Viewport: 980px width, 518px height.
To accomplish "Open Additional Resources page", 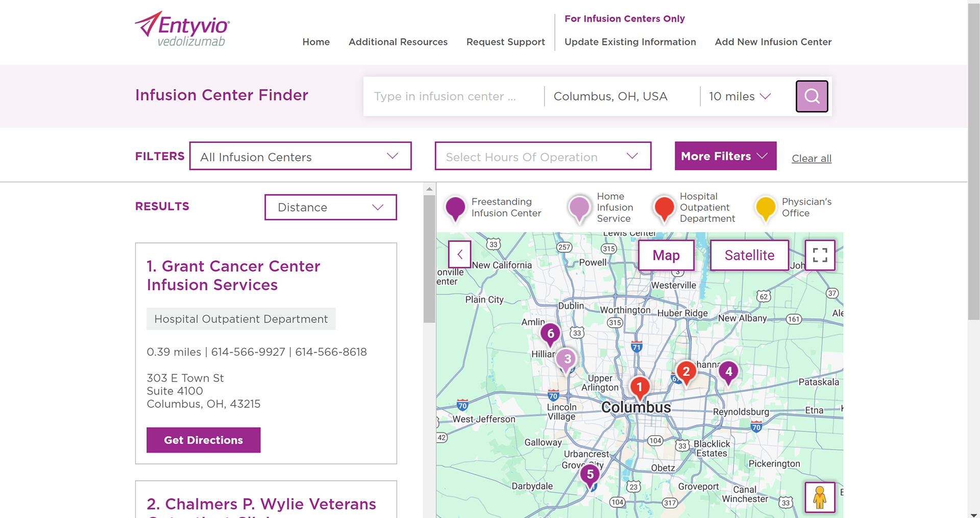I will 398,42.
